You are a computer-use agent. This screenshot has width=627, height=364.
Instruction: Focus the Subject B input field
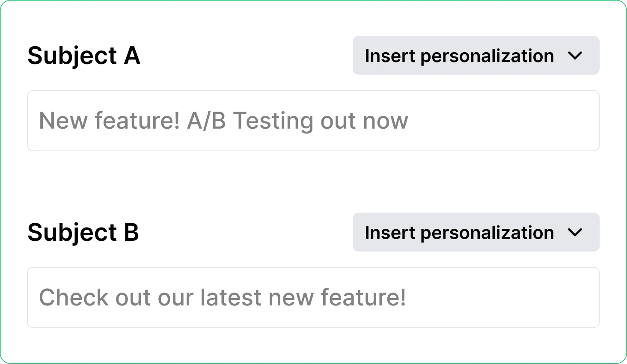coord(313,298)
